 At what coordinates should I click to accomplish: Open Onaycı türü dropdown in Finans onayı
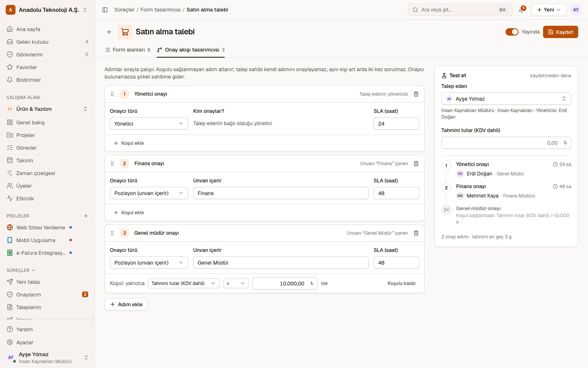(x=149, y=193)
